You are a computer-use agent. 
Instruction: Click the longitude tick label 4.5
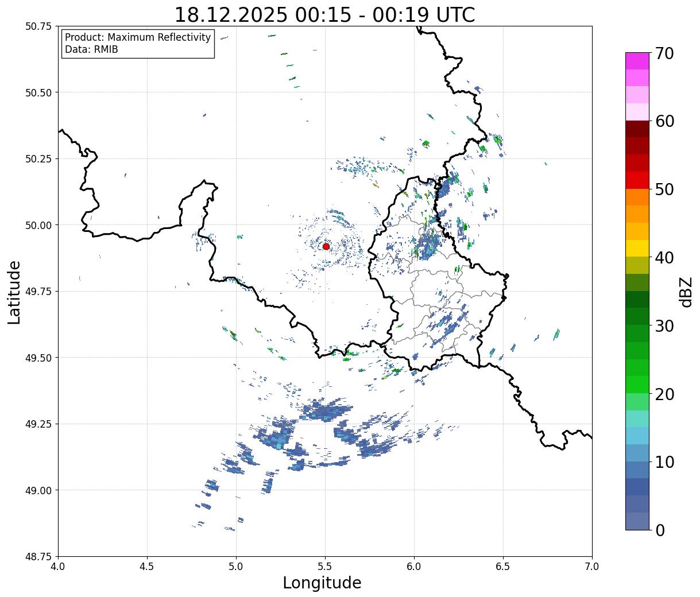147,567
